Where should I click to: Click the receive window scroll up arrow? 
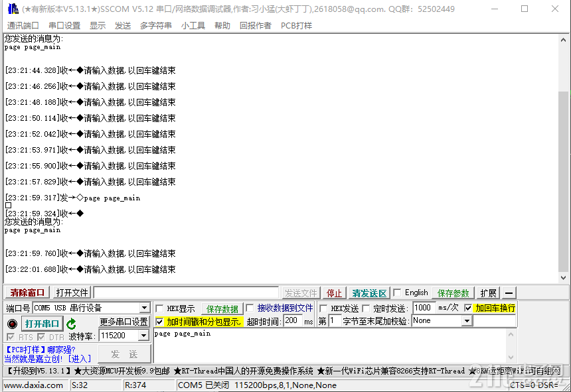coord(563,40)
